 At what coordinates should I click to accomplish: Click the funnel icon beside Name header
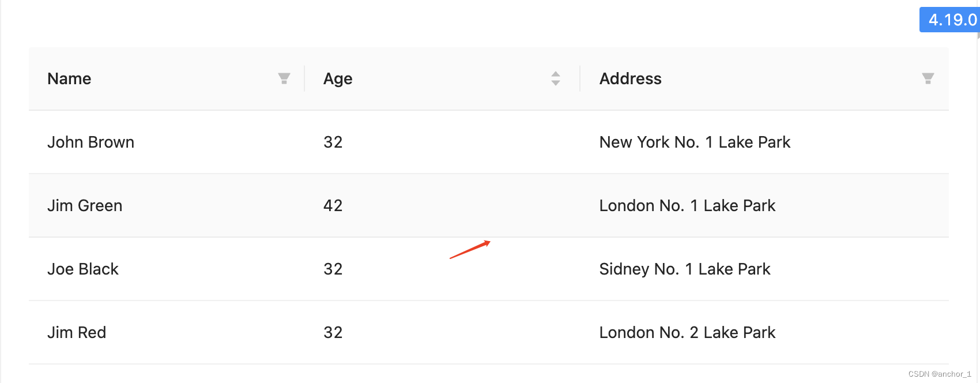[284, 78]
